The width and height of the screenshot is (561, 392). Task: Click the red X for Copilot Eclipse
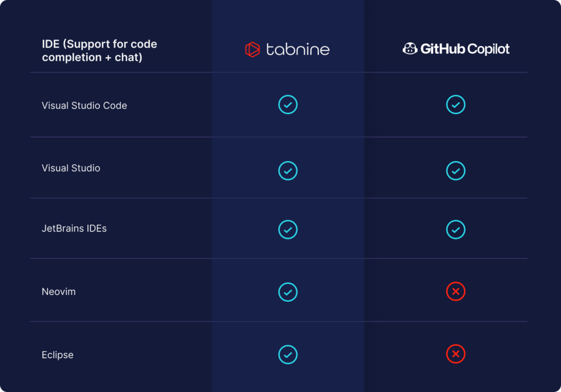coord(456,355)
